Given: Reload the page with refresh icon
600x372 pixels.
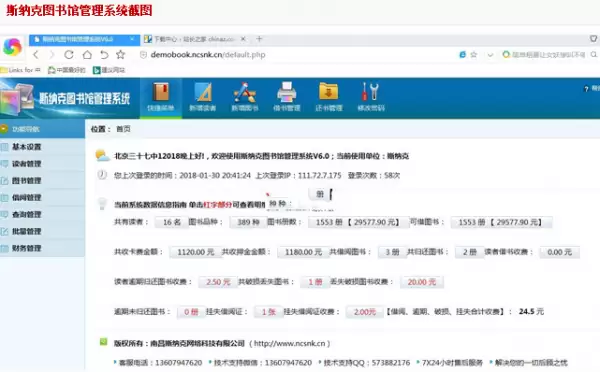Looking at the screenshot, I should pos(69,55).
